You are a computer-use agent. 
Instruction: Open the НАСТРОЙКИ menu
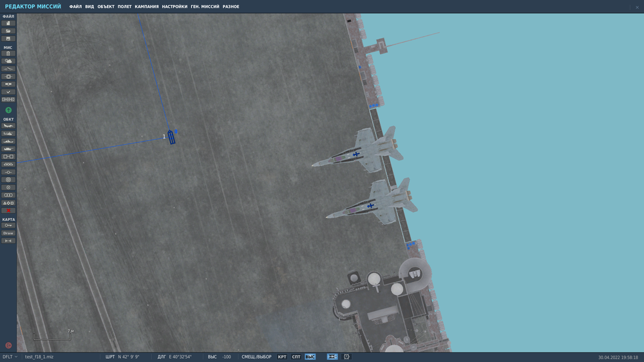tap(175, 6)
